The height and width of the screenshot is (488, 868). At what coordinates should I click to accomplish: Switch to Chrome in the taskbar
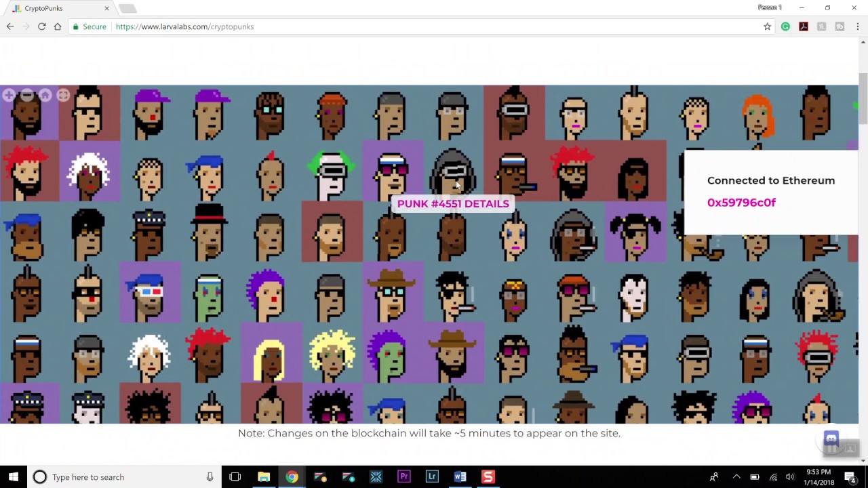pos(292,477)
